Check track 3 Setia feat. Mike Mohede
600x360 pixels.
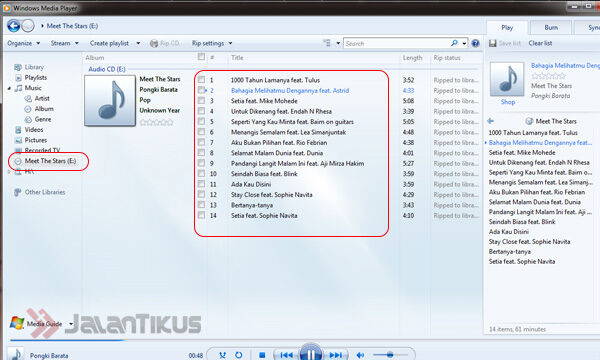point(201,101)
